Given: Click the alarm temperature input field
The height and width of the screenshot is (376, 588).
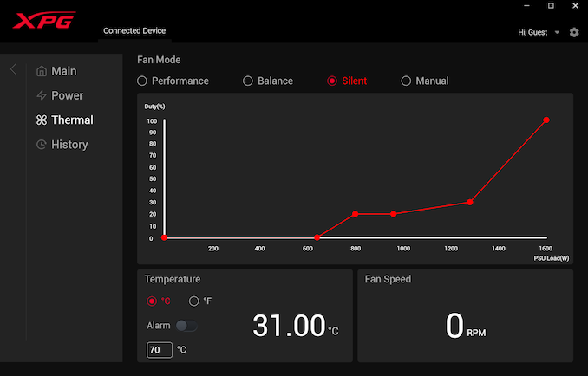Looking at the screenshot, I should coord(159,350).
